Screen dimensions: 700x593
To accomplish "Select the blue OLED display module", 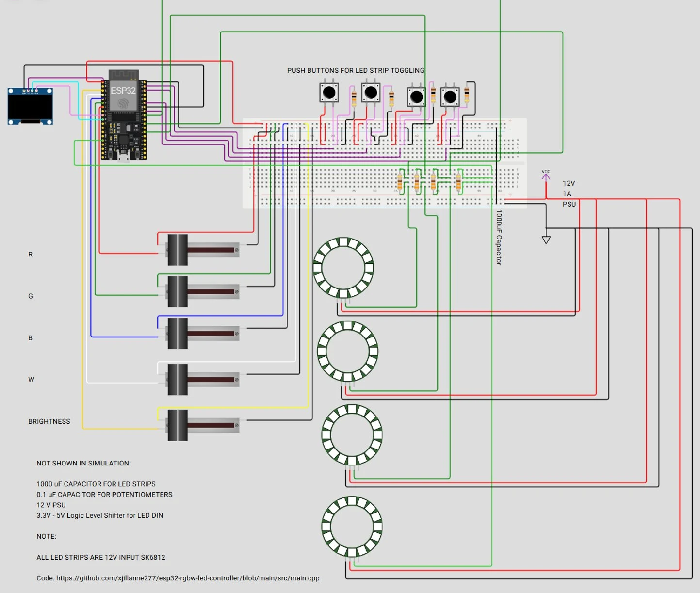I will point(30,106).
